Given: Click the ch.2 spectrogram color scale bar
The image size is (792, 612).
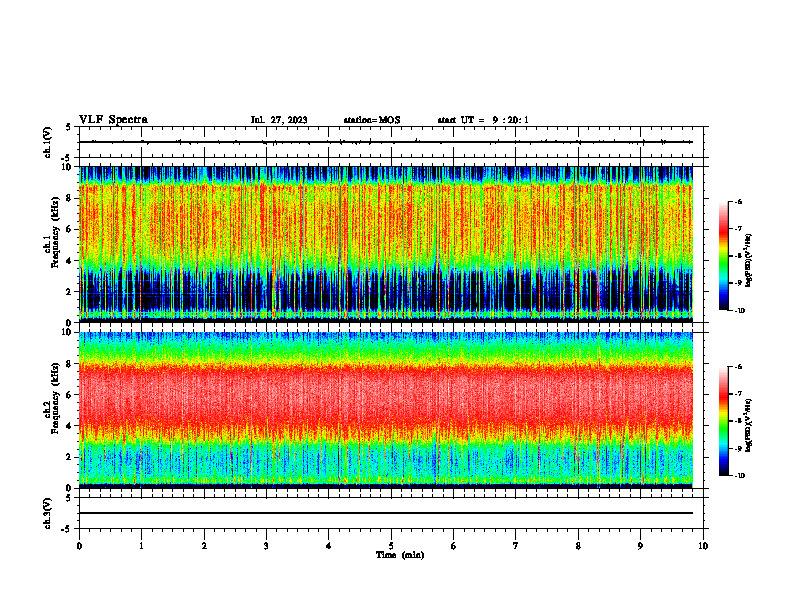Looking at the screenshot, I should click(x=723, y=421).
